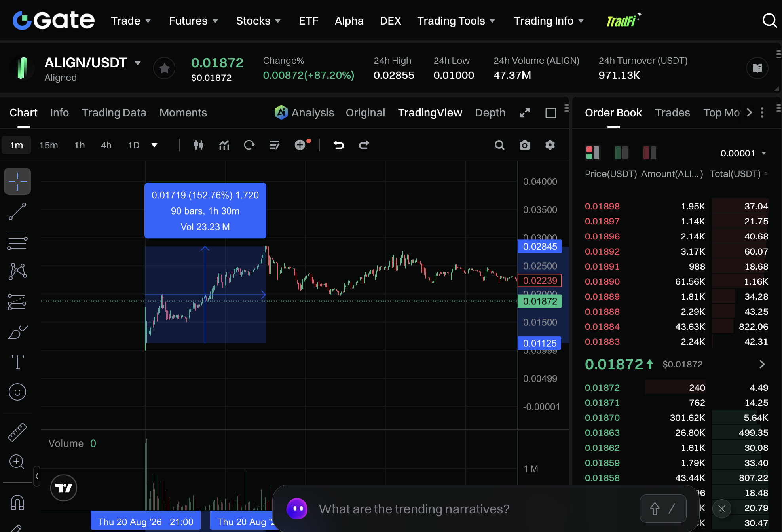Redo the last chart action
Screen dimensions: 782x532
(364, 145)
